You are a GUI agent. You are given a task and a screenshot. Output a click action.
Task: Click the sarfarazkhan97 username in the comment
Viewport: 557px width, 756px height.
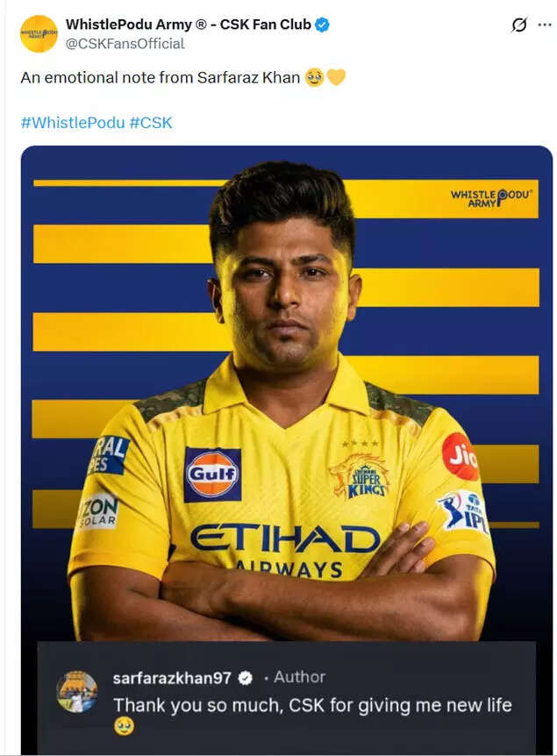point(172,678)
